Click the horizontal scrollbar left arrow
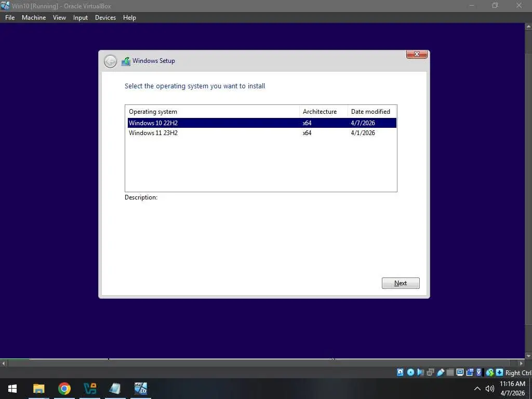This screenshot has height=399, width=532. 4,363
